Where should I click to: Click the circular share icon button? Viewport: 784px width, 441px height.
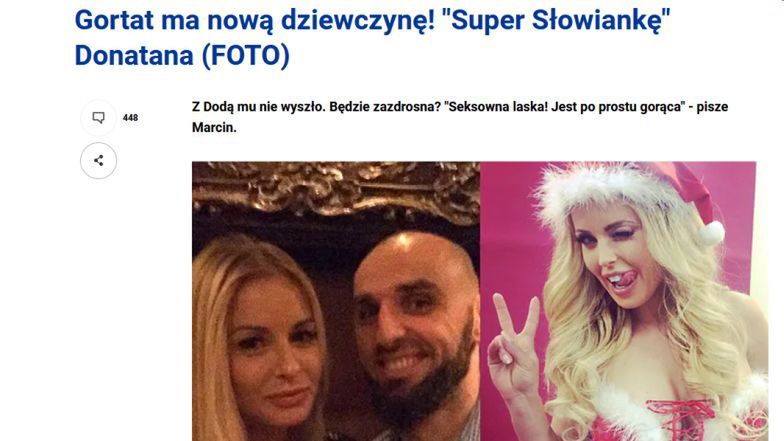(x=98, y=160)
